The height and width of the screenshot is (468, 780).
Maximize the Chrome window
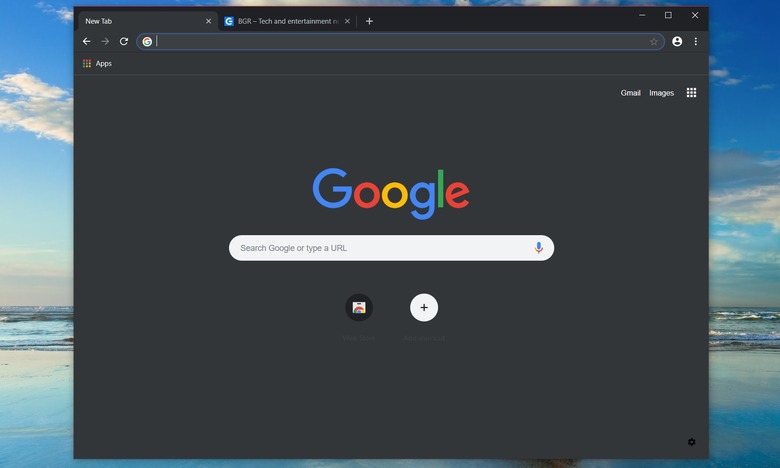tap(668, 15)
